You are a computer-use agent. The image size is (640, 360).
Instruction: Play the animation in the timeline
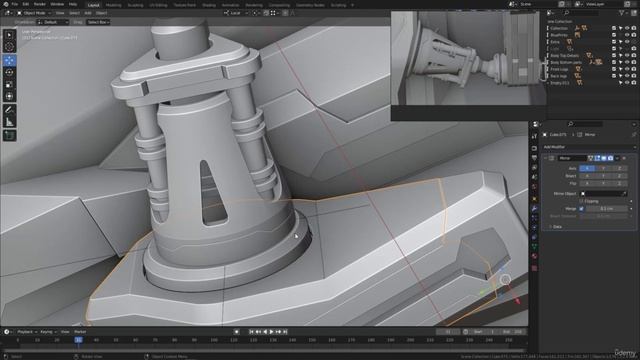(x=271, y=332)
